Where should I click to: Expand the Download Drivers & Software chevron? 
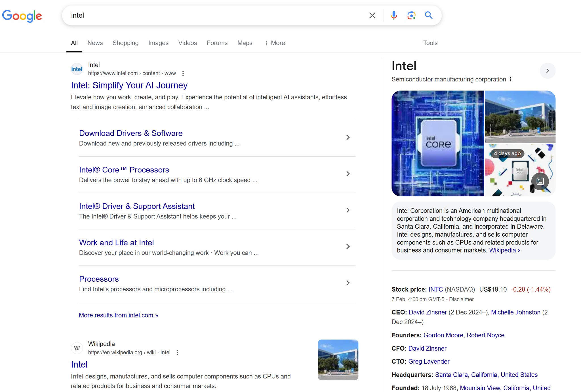tap(348, 137)
